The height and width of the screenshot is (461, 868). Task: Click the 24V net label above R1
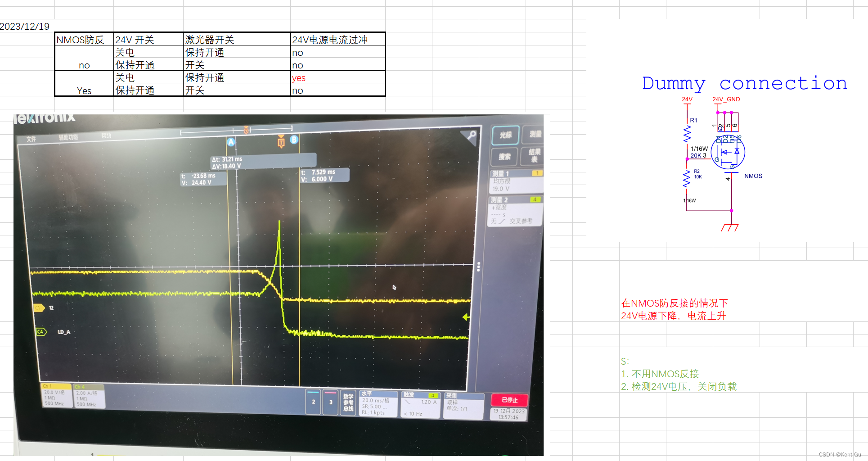[x=687, y=99]
